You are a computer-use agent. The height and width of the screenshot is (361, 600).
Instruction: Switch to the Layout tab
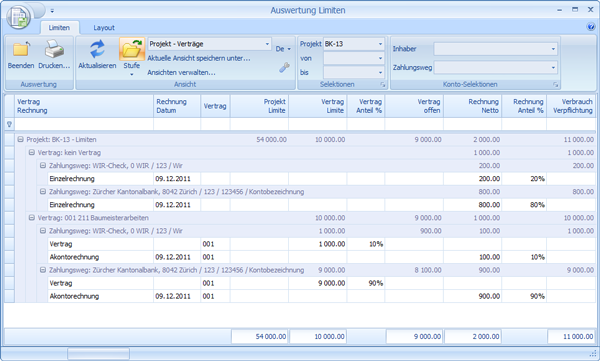pos(104,28)
